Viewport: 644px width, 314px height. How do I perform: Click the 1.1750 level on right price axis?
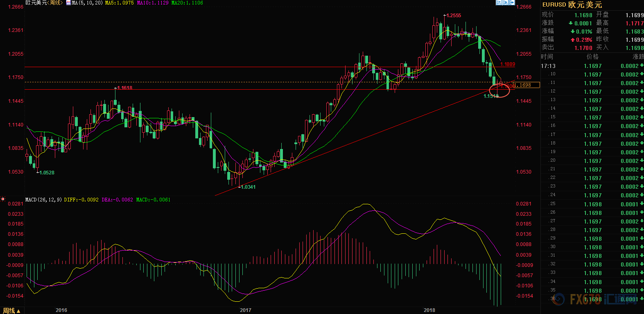[x=524, y=77]
